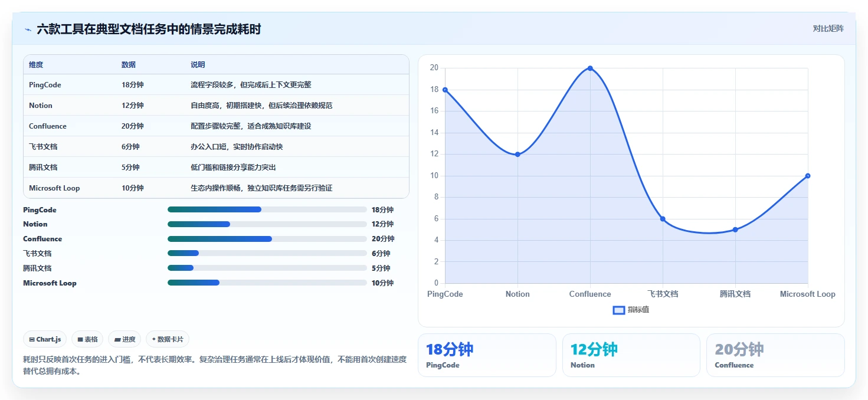Click description 流程字段较多，但完成后上下文更完整
Screen dimensions: 868x400
pyautogui.click(x=251, y=85)
